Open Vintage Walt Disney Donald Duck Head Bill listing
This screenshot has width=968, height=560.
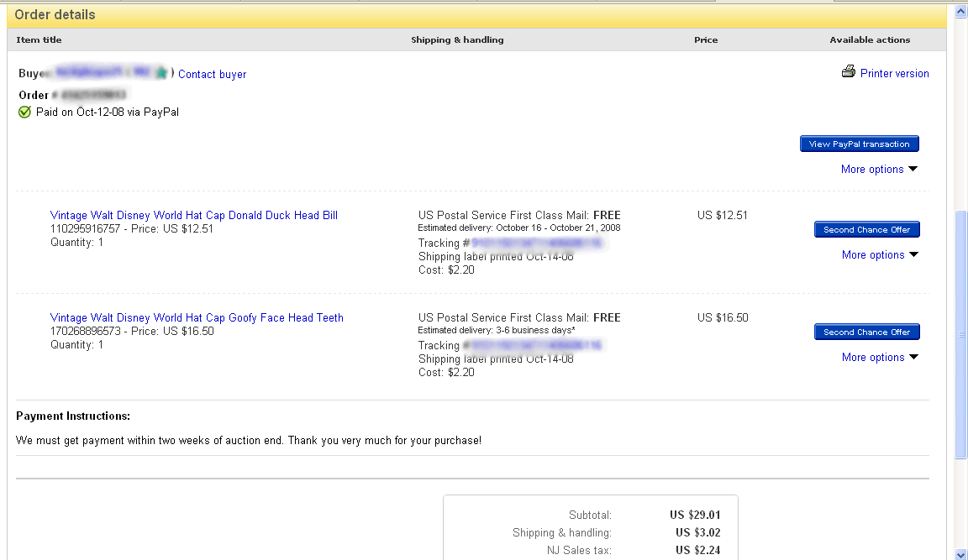[194, 215]
